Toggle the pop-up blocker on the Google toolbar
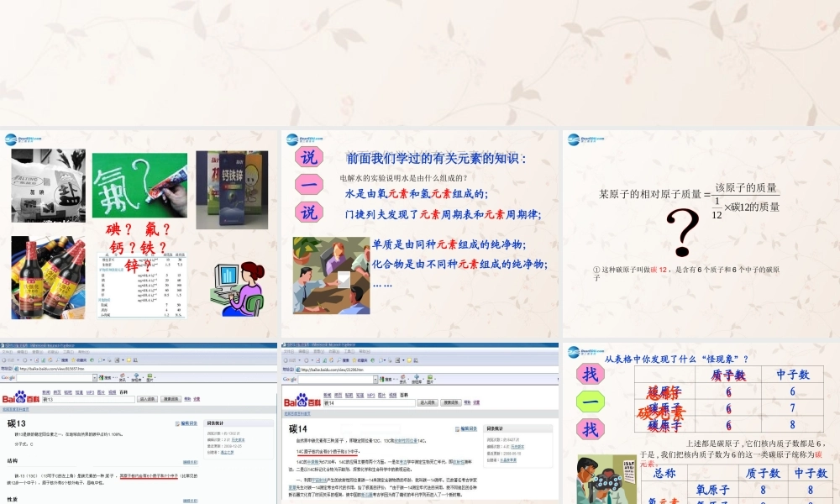The width and height of the screenshot is (840, 504). (123, 378)
